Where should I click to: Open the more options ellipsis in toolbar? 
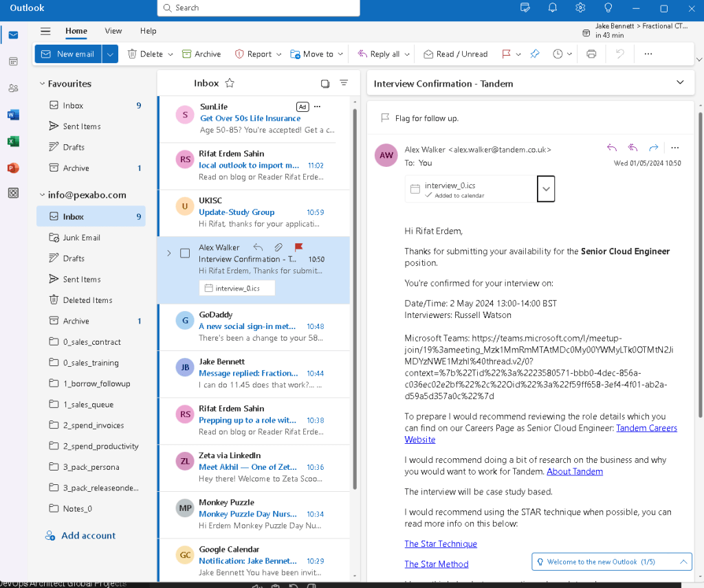click(x=648, y=54)
